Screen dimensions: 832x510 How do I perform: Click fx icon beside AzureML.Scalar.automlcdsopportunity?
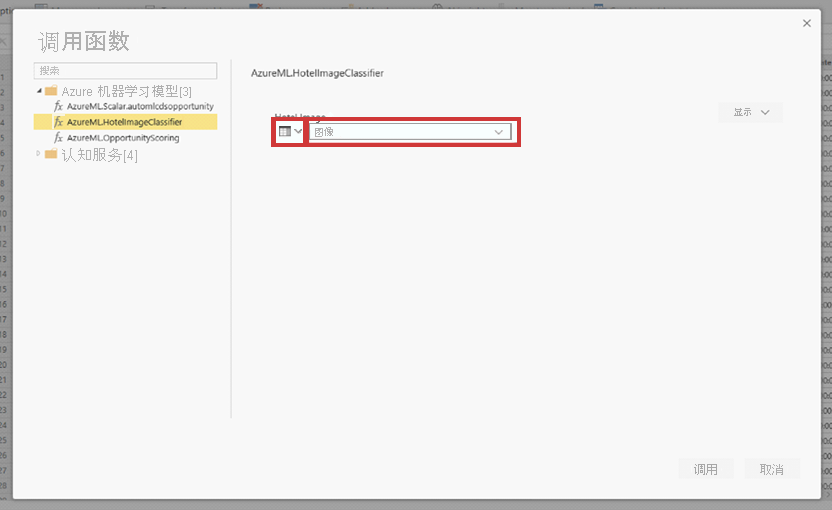tap(58, 107)
